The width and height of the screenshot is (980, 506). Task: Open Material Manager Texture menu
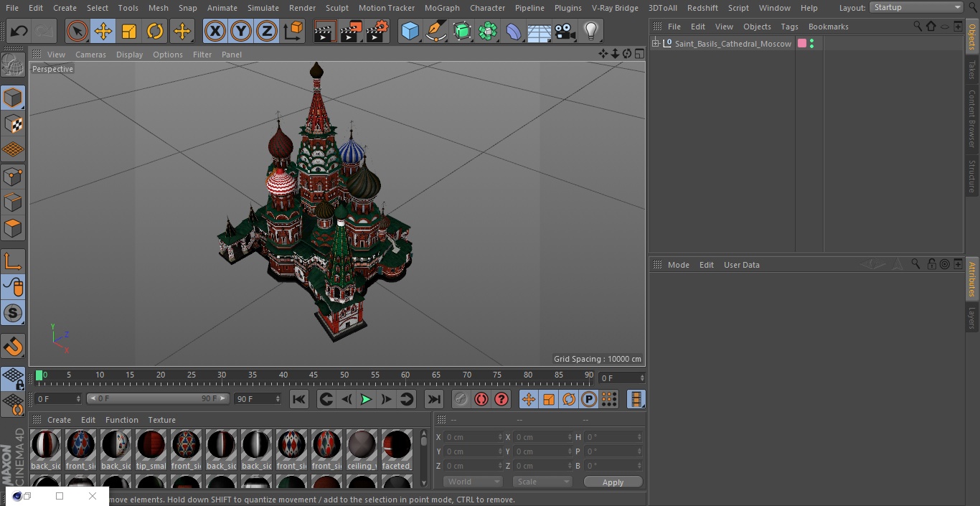161,420
